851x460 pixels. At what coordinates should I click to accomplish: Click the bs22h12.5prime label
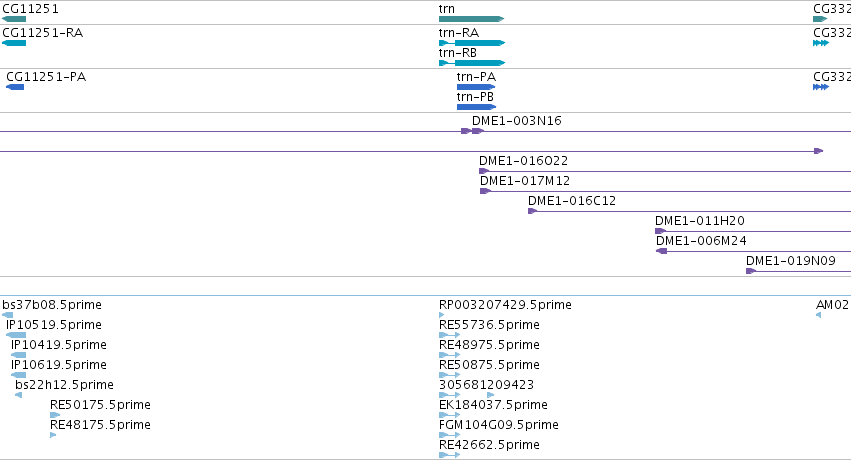coord(65,385)
